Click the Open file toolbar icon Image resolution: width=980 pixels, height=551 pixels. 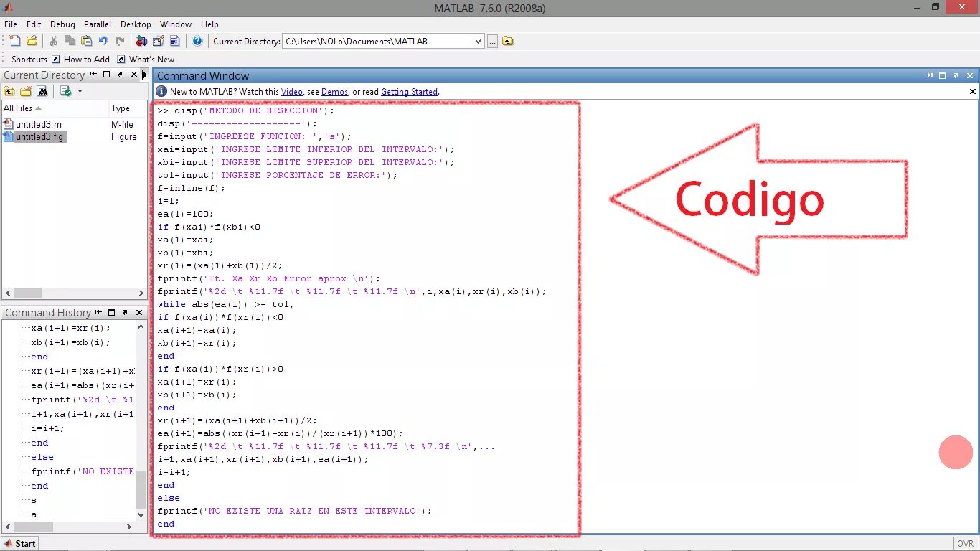coord(32,41)
